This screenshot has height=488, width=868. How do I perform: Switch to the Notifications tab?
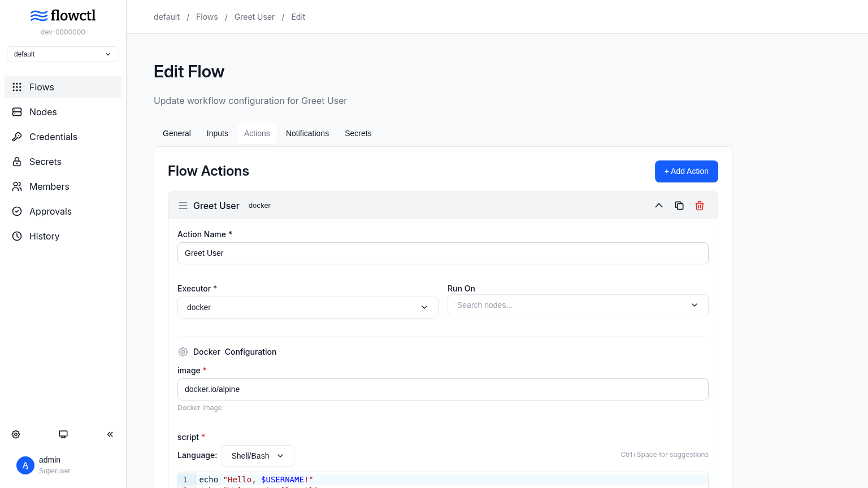[x=307, y=133]
